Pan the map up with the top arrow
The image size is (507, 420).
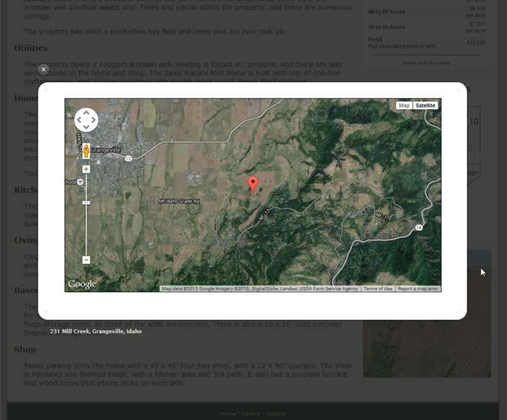coord(86,112)
